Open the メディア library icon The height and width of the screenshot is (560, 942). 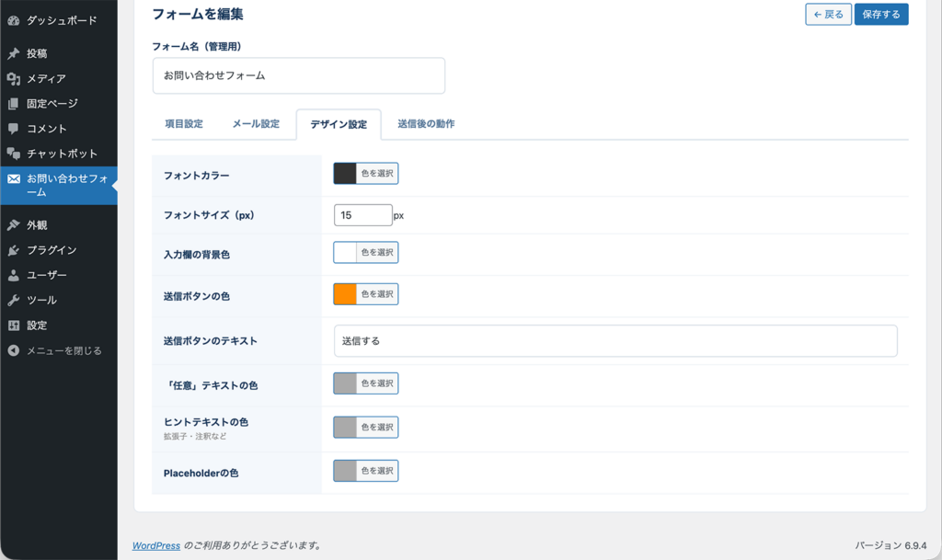point(14,79)
